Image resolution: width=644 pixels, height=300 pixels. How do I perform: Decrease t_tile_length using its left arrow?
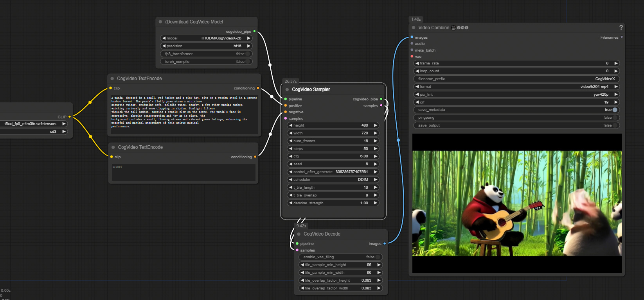click(x=291, y=187)
